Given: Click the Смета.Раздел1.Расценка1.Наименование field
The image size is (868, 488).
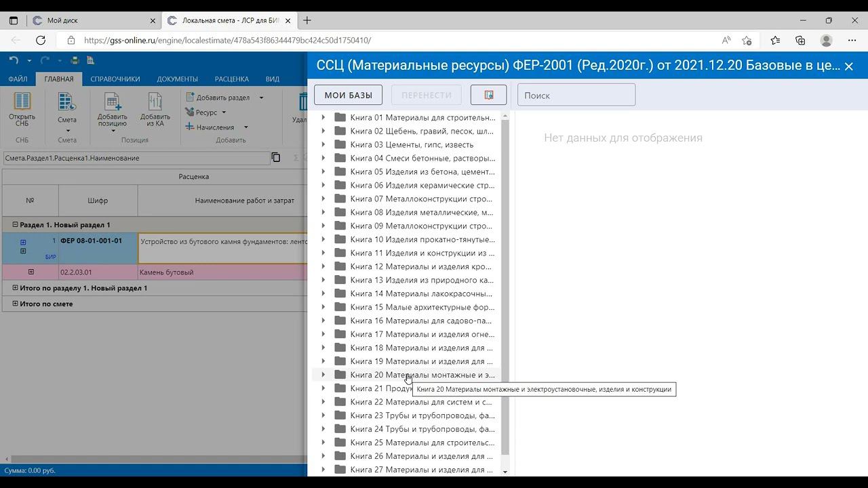Looking at the screenshot, I should point(136,158).
